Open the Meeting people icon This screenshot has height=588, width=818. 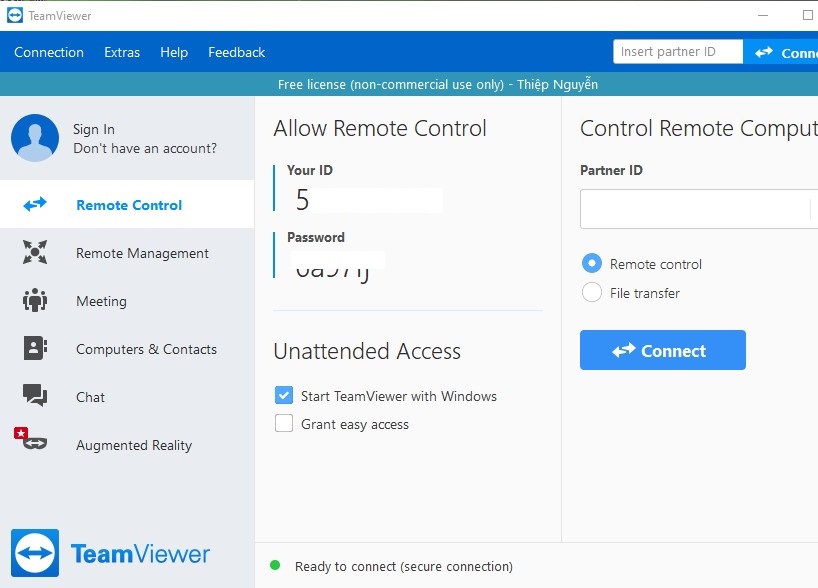coord(35,301)
